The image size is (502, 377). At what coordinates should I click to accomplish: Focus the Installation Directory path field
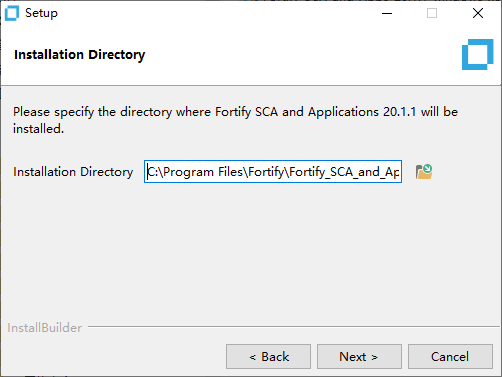tap(273, 172)
